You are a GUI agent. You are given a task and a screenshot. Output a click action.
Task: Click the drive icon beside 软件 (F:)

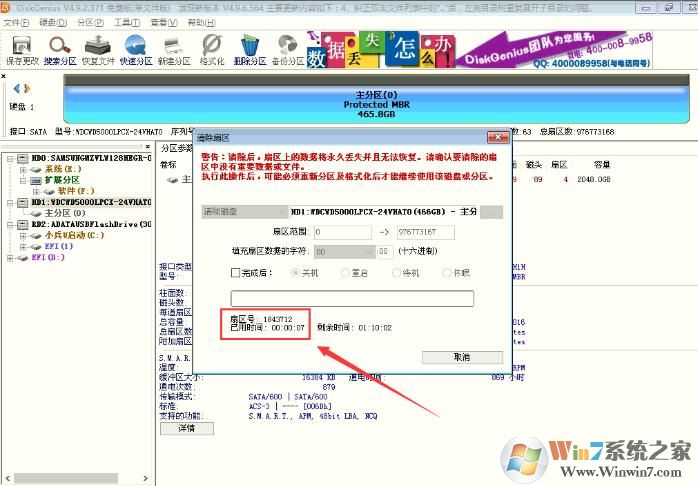(49, 191)
